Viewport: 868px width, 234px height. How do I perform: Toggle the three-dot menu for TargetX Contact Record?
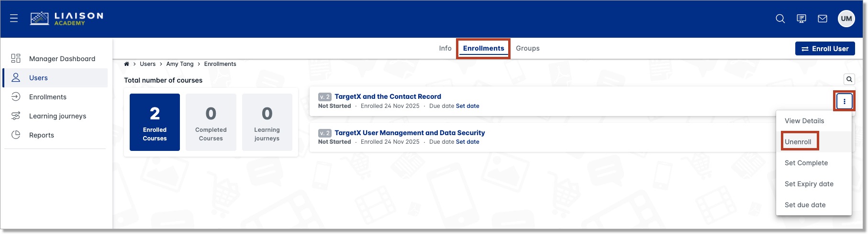845,101
